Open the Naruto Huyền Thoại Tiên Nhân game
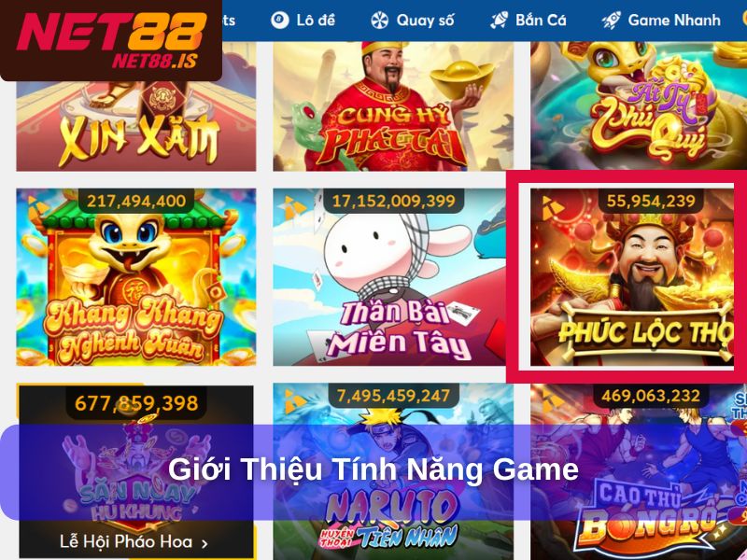The height and width of the screenshot is (560, 747). 393,471
